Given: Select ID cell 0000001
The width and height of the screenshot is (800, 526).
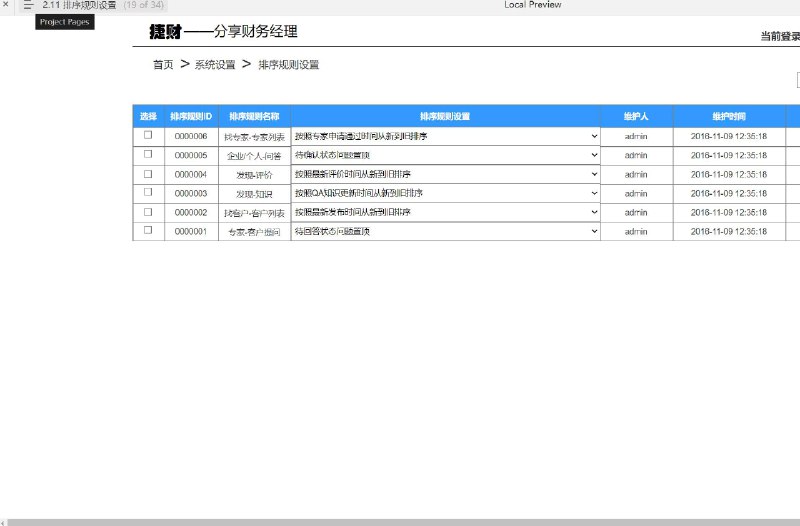Looking at the screenshot, I should 191,232.
